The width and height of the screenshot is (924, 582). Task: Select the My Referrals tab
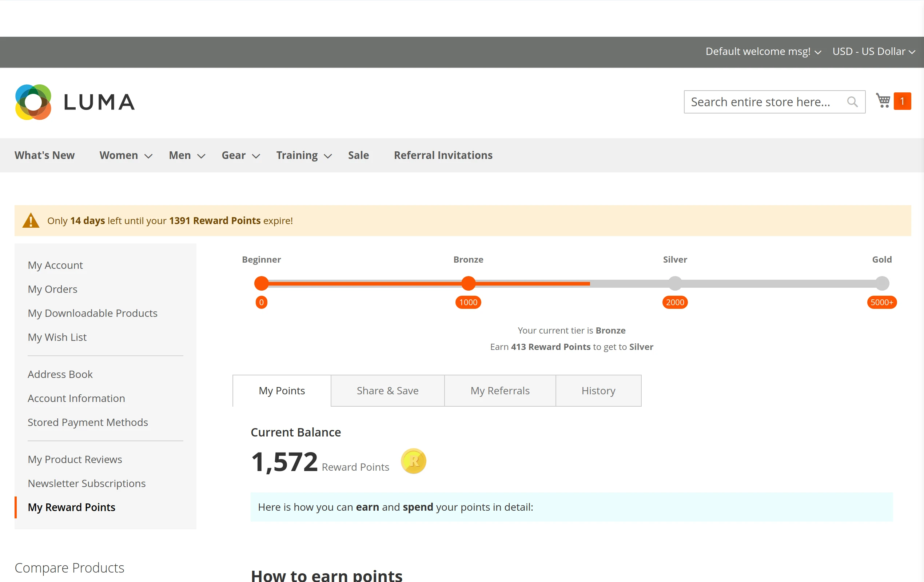point(499,391)
